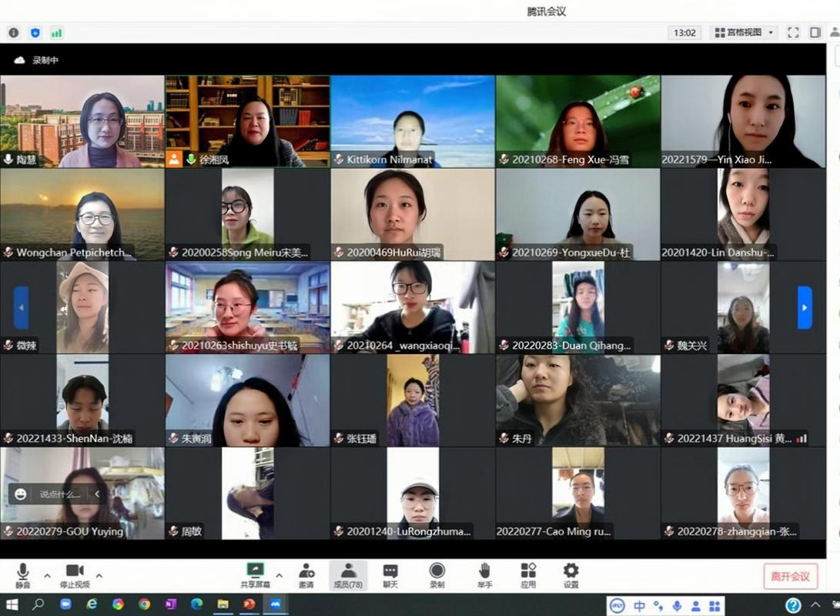Expand the video options arrow
Viewport: 840px width, 616px height.
(x=99, y=575)
